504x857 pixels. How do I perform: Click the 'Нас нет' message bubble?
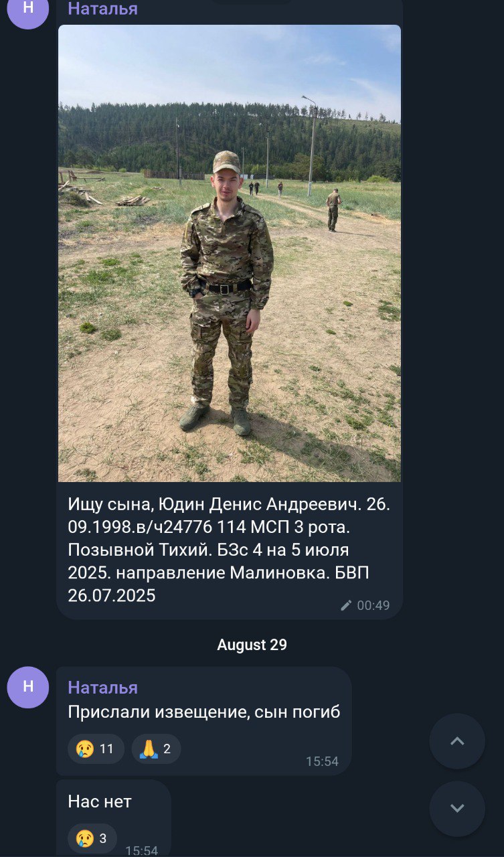point(113,818)
